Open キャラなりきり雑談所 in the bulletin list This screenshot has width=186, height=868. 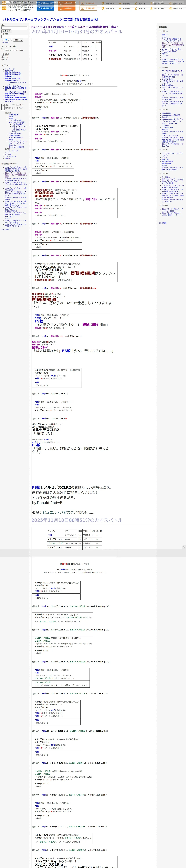click(17, 122)
